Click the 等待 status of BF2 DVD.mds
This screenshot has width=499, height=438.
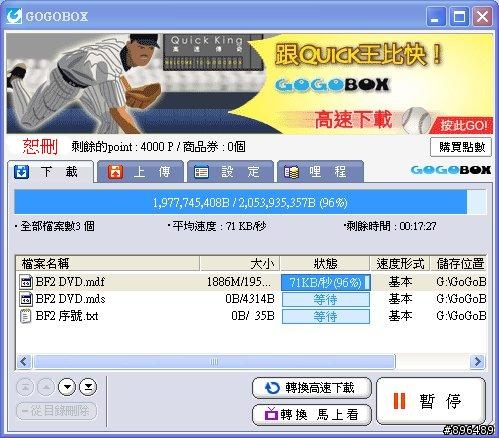(326, 299)
